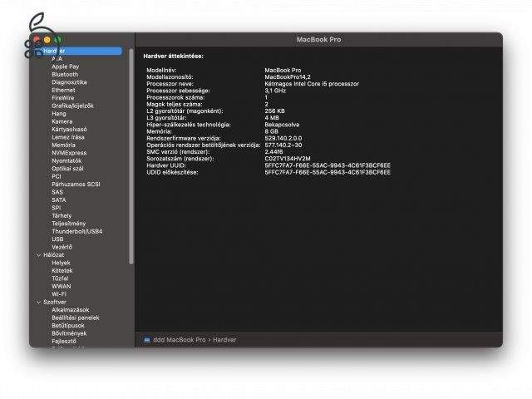Collapse the Hálózat group chevron
532x399 pixels.
point(38,255)
